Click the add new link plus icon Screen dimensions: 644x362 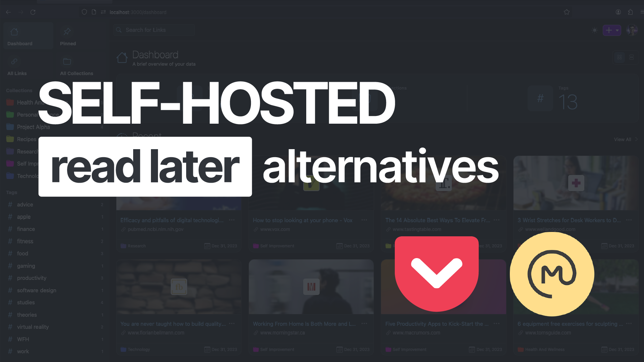click(609, 30)
